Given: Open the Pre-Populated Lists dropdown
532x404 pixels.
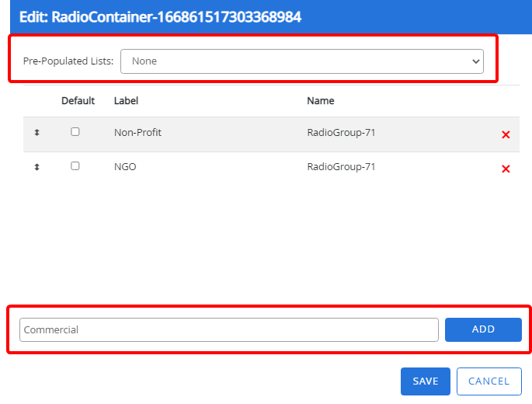Looking at the screenshot, I should [301, 61].
